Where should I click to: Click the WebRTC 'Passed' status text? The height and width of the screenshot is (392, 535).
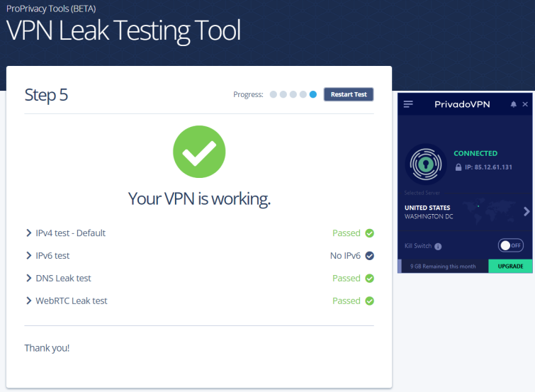pos(347,301)
